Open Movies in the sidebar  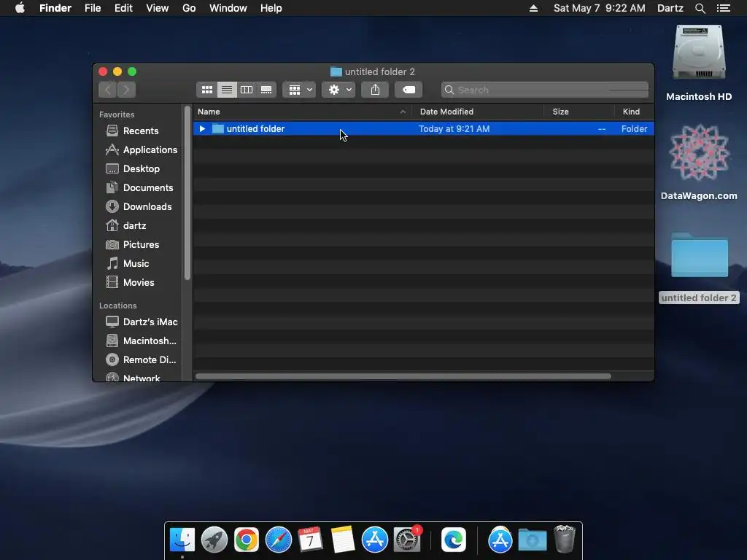(x=130, y=282)
